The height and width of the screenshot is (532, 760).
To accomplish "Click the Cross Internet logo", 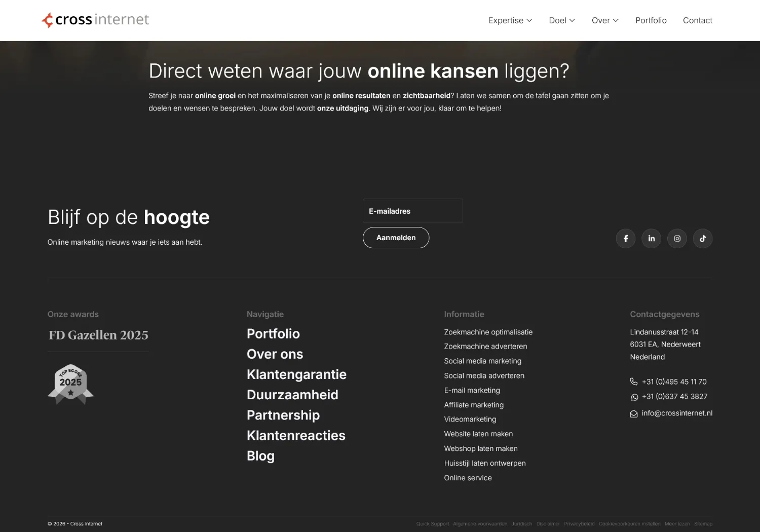I will (95, 20).
